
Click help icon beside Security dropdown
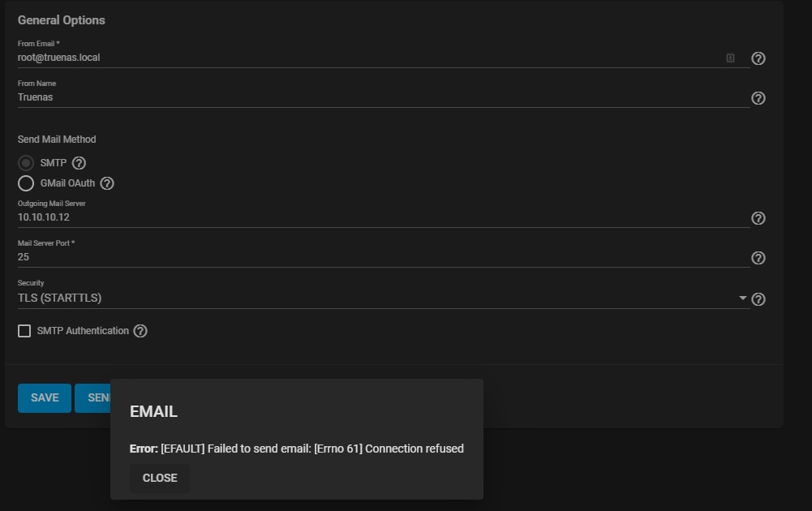click(x=758, y=299)
